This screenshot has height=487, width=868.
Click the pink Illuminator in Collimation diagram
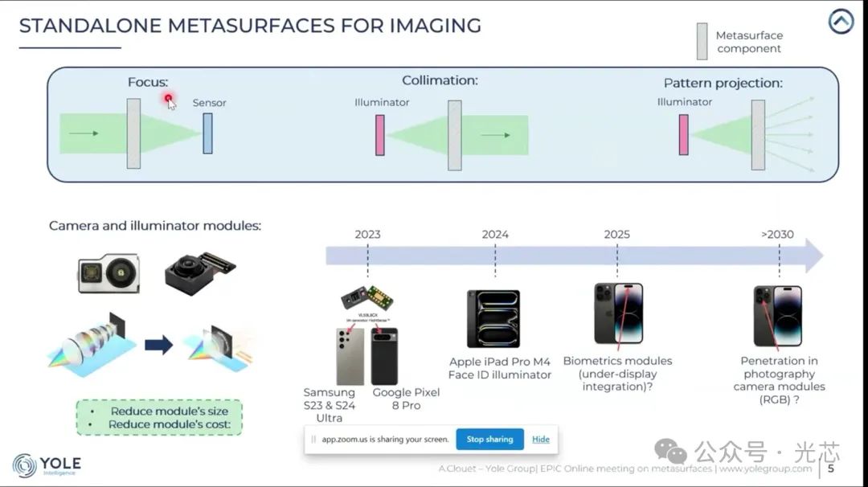tap(379, 135)
